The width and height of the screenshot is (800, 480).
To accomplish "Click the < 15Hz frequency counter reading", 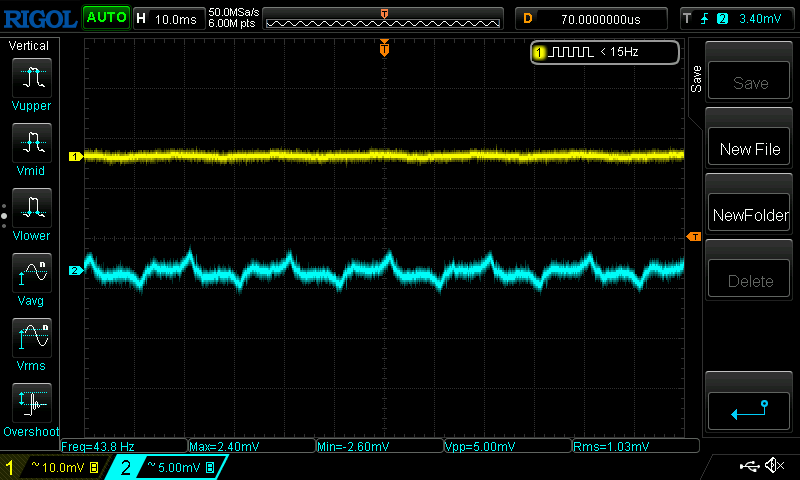I will click(619, 52).
